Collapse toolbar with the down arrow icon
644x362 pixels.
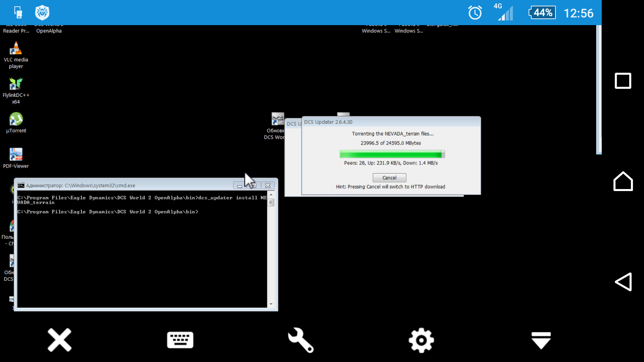541,340
